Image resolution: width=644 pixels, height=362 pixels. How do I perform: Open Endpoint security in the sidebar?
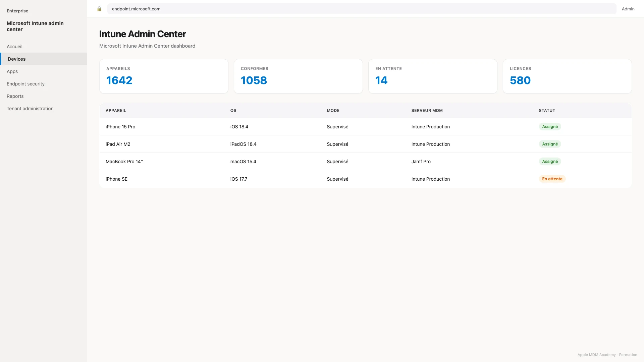[44, 84]
